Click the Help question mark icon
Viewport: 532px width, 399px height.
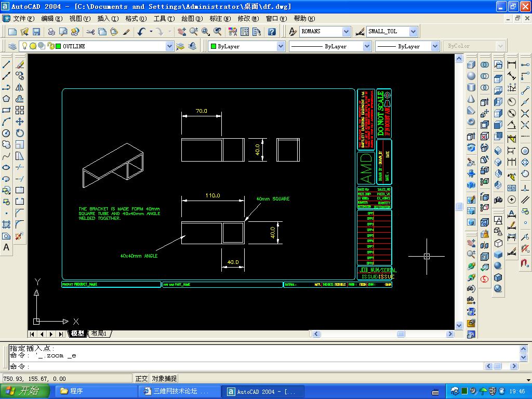(x=271, y=32)
